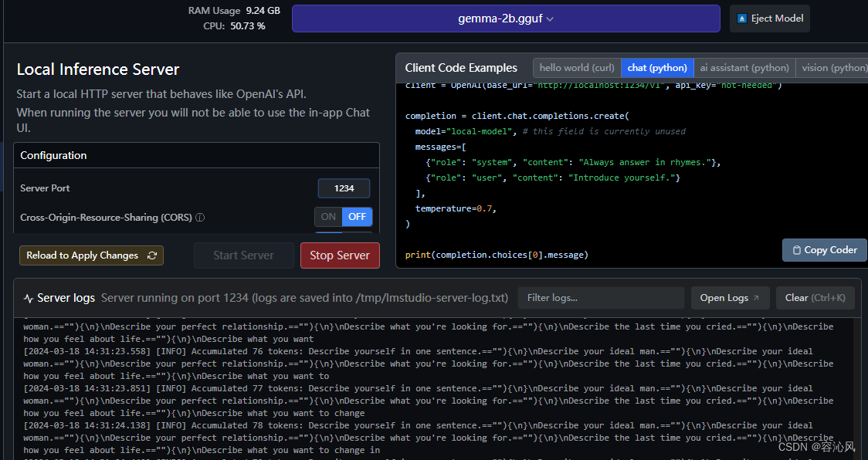Click the model="local-model" code line
The height and width of the screenshot is (460, 868).
click(551, 131)
